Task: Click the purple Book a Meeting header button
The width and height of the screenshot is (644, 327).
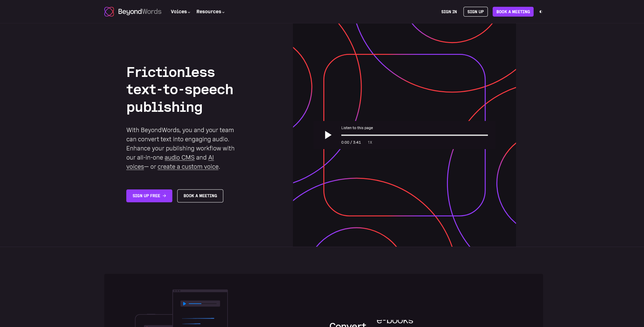Action: [x=513, y=12]
